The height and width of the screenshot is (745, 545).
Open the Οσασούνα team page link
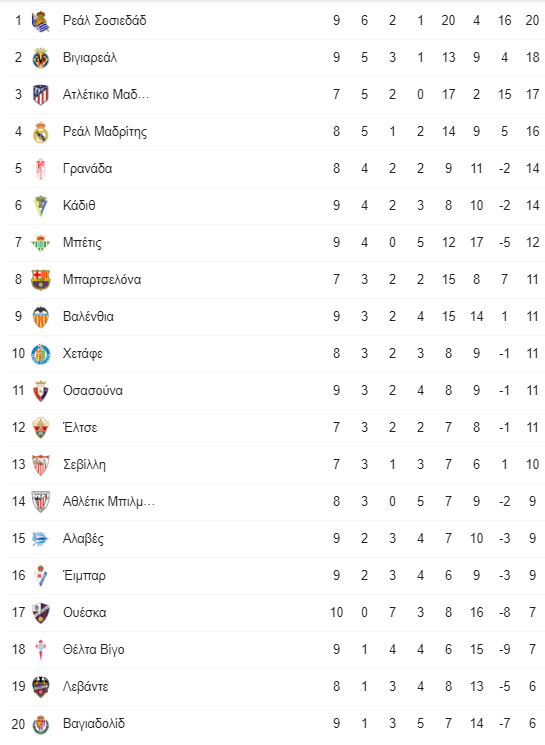tap(93, 391)
